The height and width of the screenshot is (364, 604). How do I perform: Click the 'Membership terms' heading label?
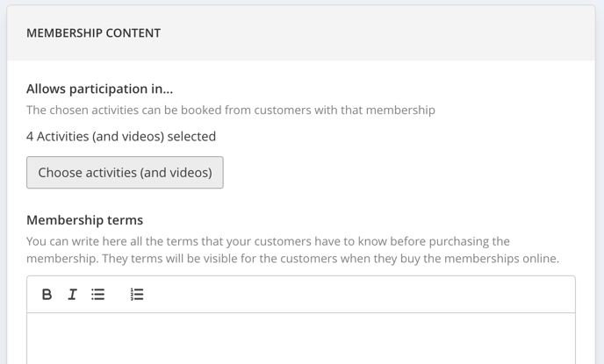tap(85, 220)
